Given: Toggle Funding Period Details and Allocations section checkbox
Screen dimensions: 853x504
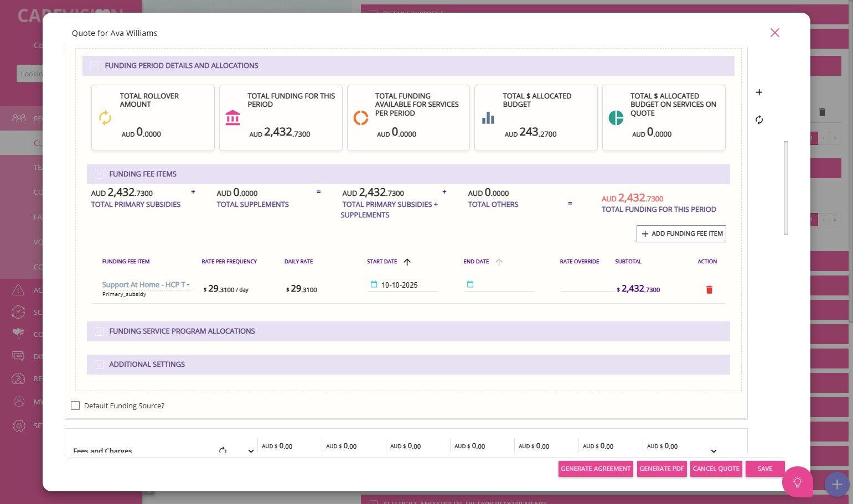Looking at the screenshot, I should pos(95,66).
